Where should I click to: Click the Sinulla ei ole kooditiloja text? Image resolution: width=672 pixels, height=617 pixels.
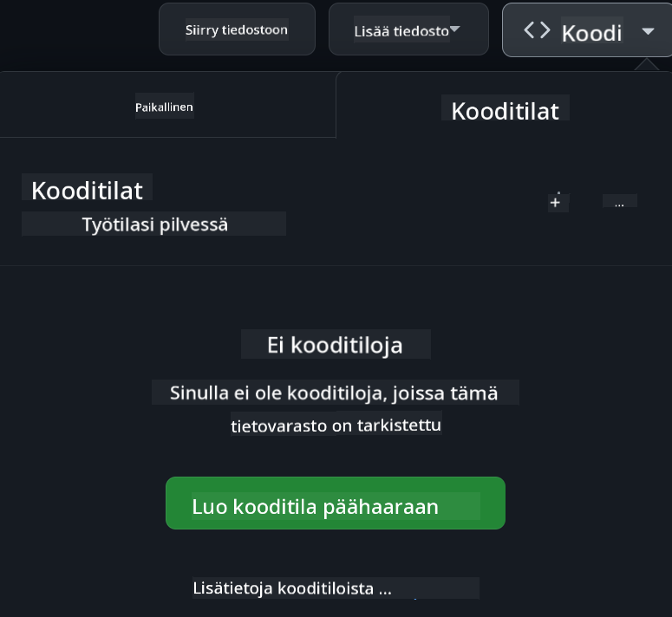click(335, 393)
